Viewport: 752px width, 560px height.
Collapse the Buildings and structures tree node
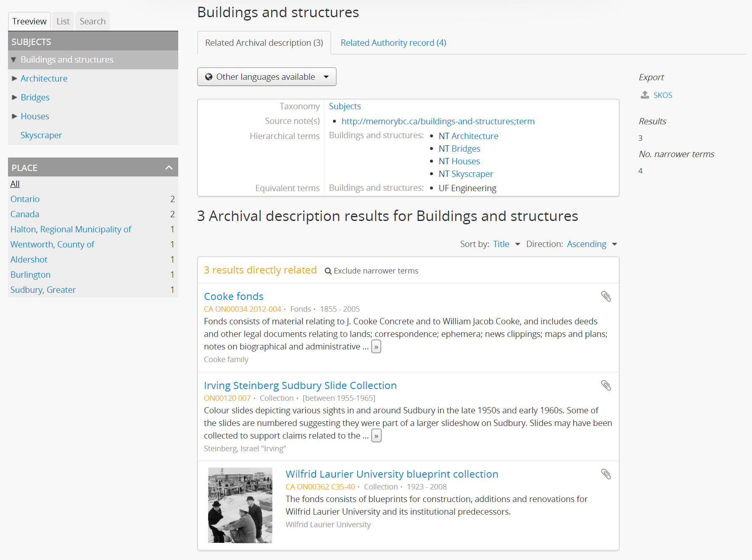coord(14,60)
